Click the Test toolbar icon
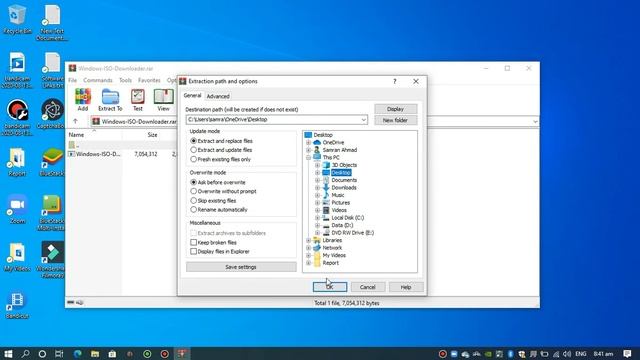This screenshot has height=360, width=640. (138, 100)
